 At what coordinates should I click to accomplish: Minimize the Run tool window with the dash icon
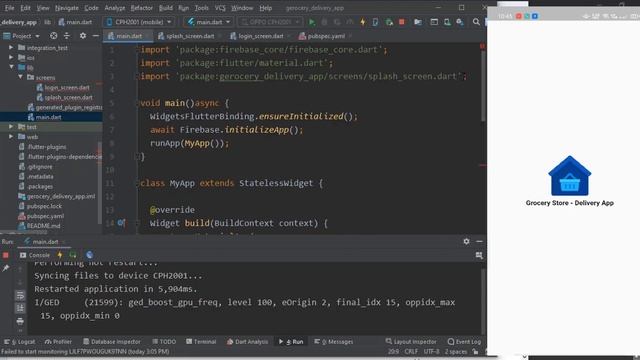click(479, 241)
